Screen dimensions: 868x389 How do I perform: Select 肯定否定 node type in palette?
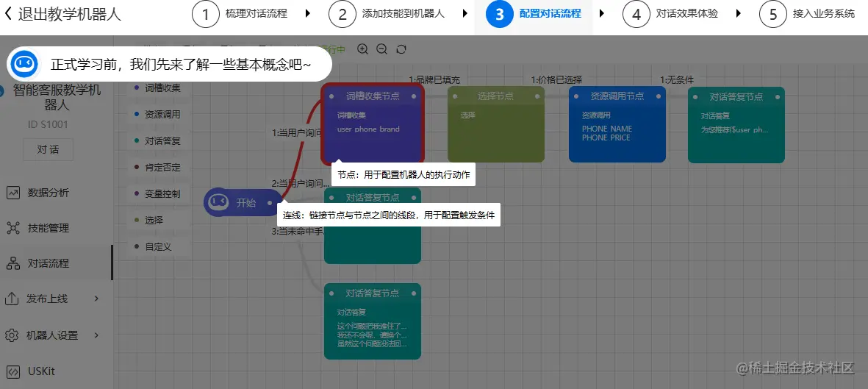[x=158, y=168]
